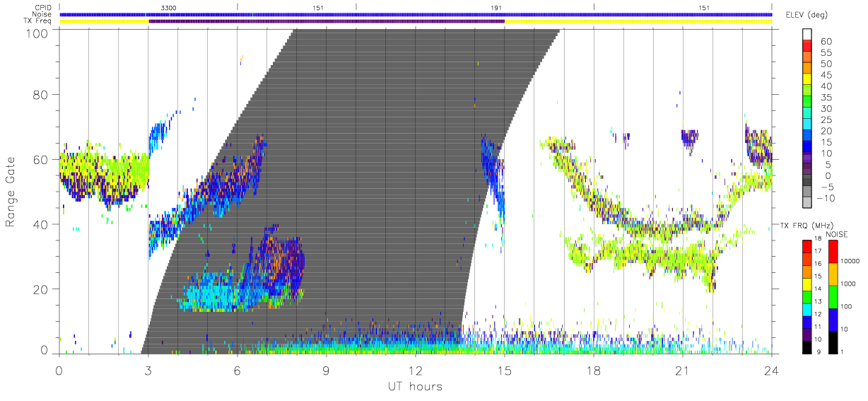Click the Noise row label

43,14
